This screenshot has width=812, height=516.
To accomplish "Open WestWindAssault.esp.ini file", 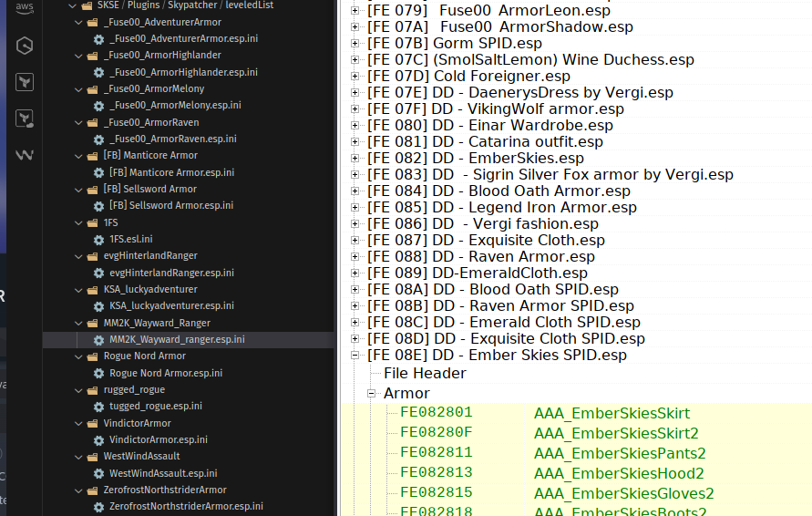I will [162, 473].
